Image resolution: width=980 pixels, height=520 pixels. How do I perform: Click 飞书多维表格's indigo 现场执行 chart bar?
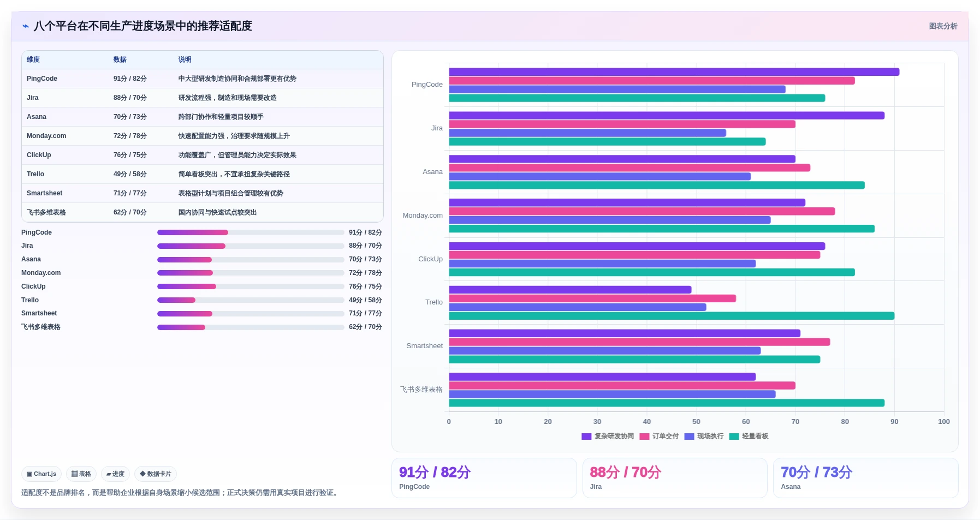(x=612, y=395)
